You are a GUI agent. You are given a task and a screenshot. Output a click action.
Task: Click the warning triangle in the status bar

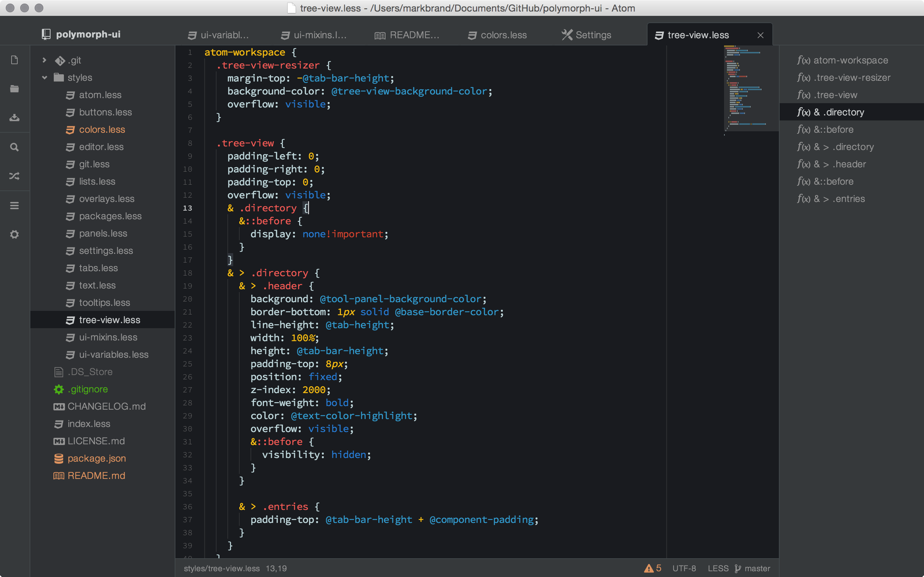649,568
